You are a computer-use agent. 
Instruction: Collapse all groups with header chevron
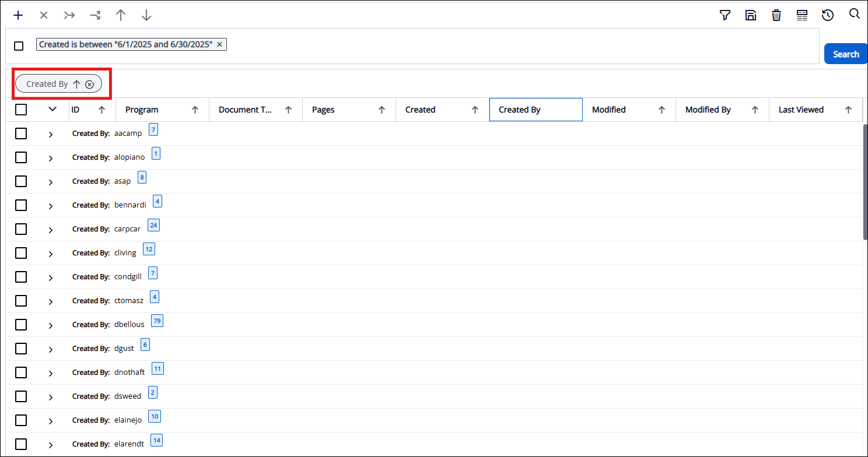(52, 109)
